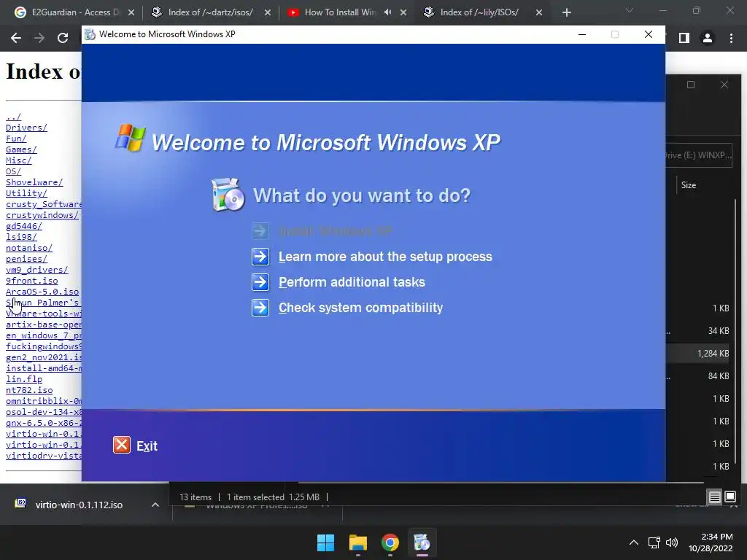Go to parent directory ../ link

[13, 117]
